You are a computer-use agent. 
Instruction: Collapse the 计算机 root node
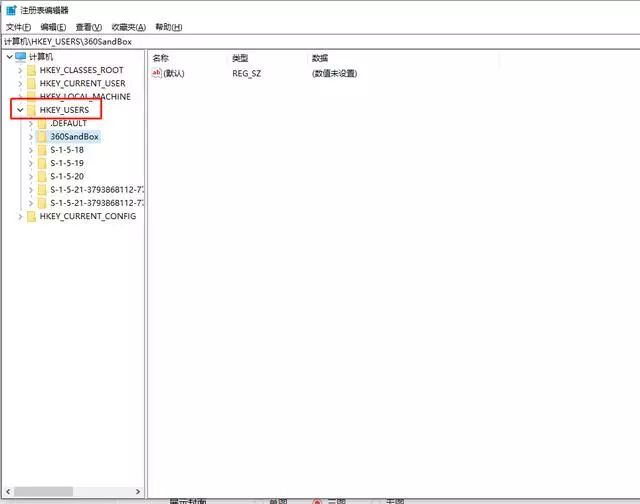(9, 57)
